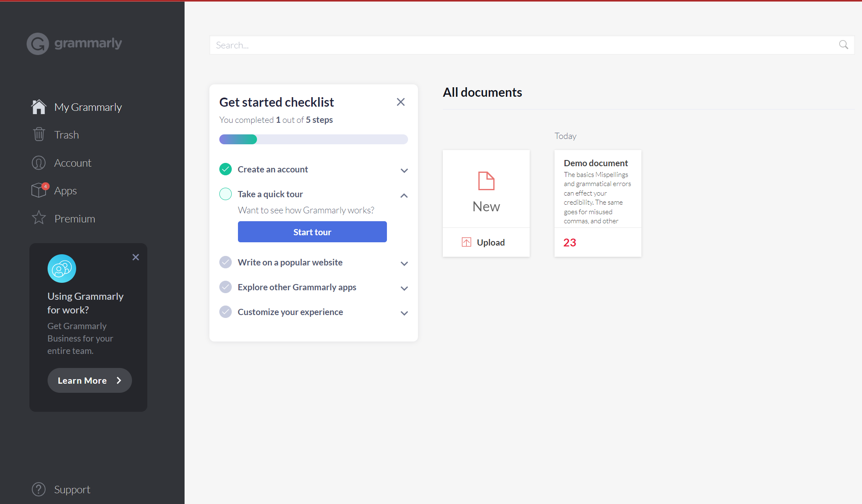Click the check circle for Write on a popular website
The width and height of the screenshot is (862, 504).
(226, 262)
